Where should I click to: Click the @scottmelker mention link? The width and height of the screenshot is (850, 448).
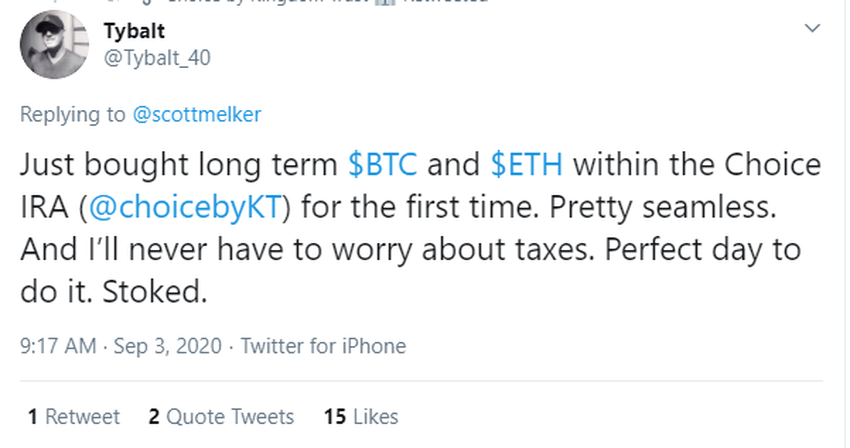pyautogui.click(x=197, y=114)
